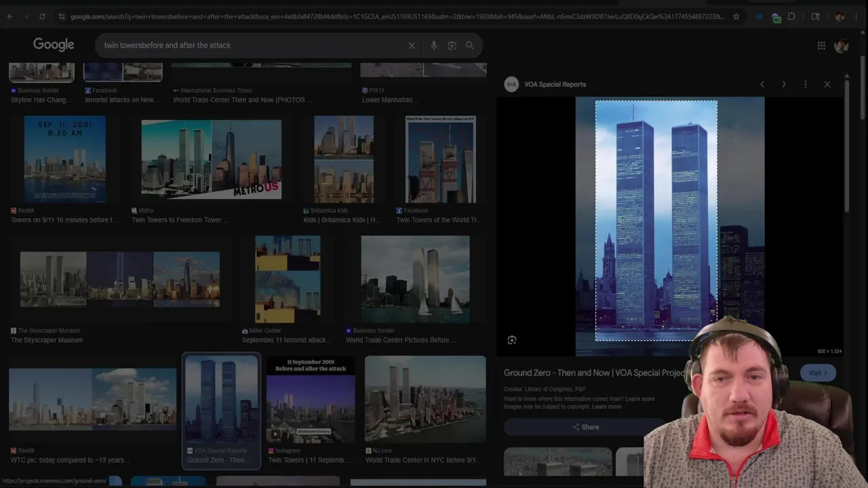Open the Google account avatar
Image resolution: width=868 pixels, height=488 pixels.
[842, 45]
